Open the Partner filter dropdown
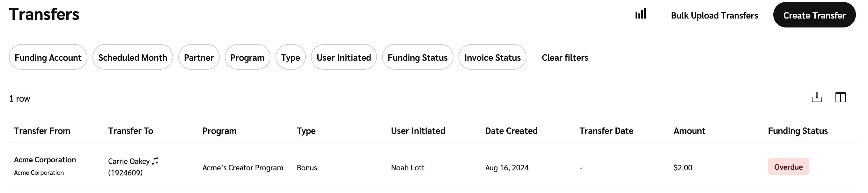The height and width of the screenshot is (193, 868). 198,58
